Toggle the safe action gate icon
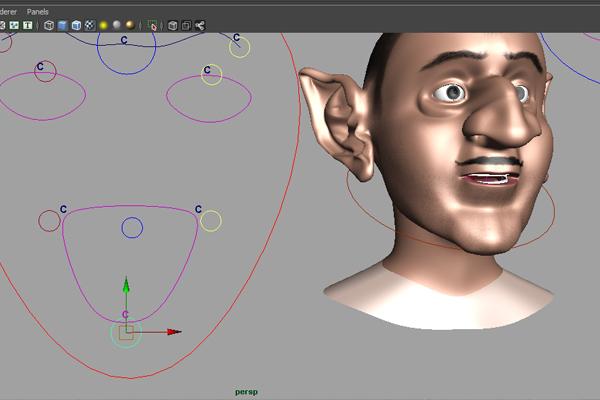This screenshot has width=600, height=400. (x=14, y=26)
